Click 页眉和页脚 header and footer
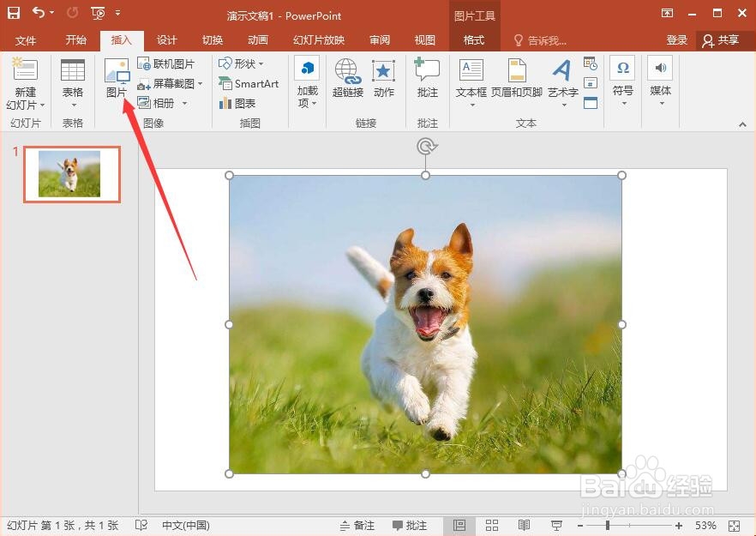The height and width of the screenshot is (536, 756). (x=517, y=78)
